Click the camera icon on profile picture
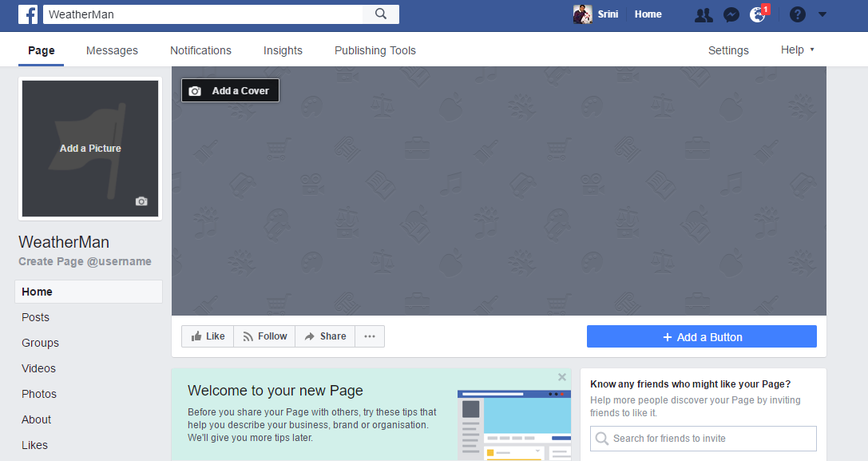Image resolution: width=868 pixels, height=461 pixels. click(141, 201)
